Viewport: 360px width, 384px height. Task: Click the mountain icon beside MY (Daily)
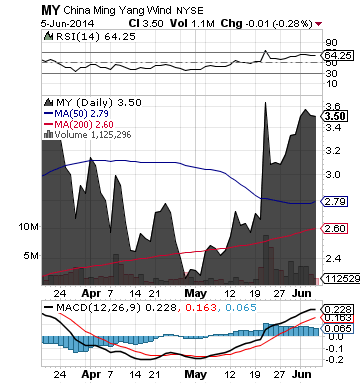coord(49,102)
